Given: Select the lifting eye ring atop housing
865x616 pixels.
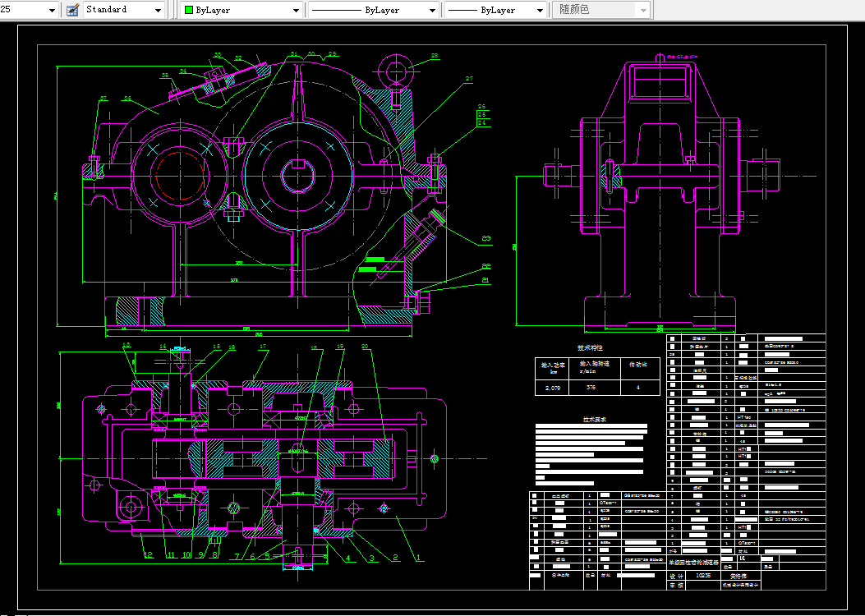Looking at the screenshot, I should (x=395, y=70).
